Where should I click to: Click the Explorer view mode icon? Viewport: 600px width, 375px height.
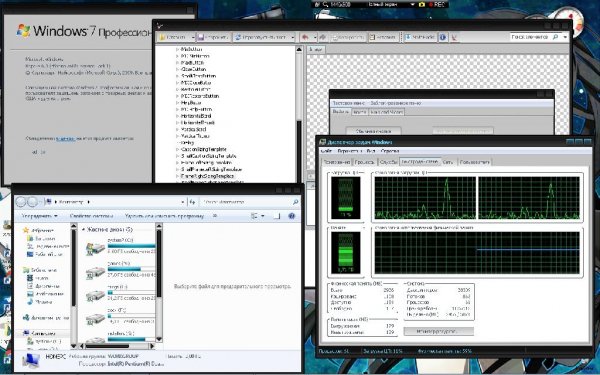254,216
